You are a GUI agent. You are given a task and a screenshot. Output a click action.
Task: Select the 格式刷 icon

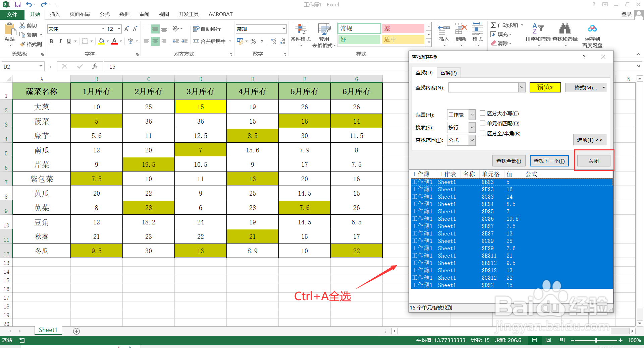(x=31, y=44)
